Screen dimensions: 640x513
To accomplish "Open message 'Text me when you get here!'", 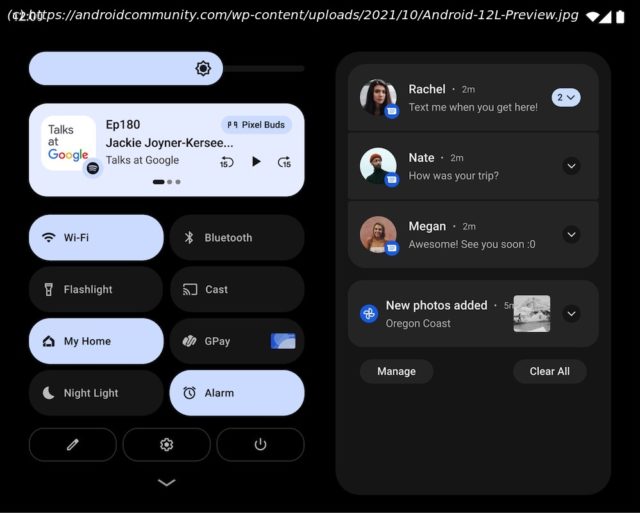I will click(x=473, y=107).
